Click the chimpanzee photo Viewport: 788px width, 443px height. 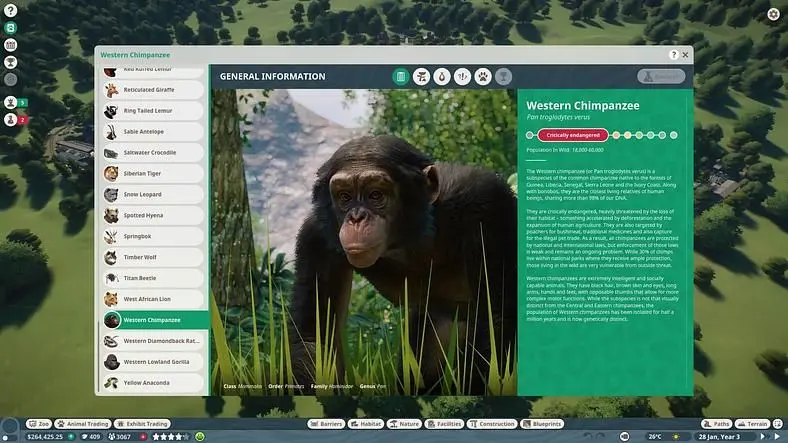tap(364, 242)
